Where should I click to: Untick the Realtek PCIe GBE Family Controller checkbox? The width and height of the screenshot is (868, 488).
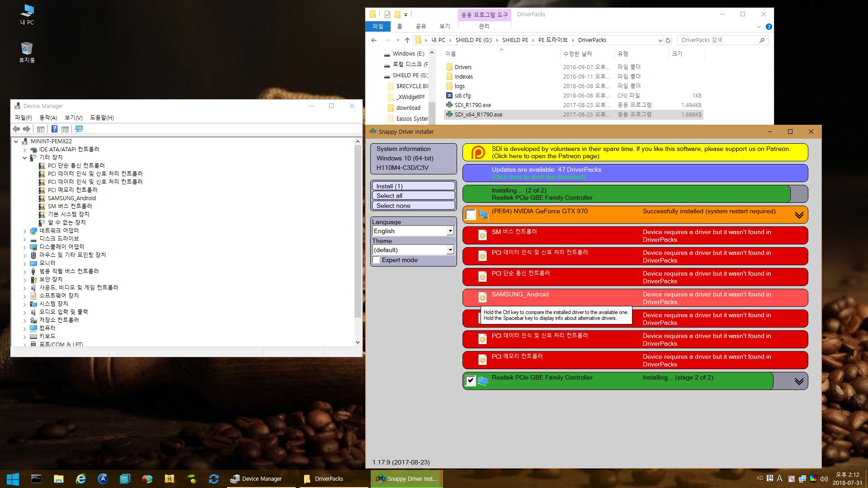coord(471,381)
